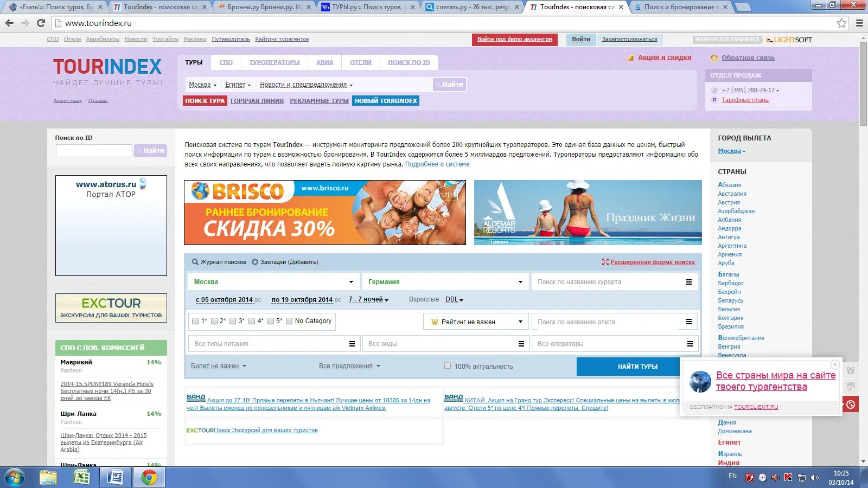The image size is (868, 488).
Task: Bookmark page with the star icon
Action: click(x=841, y=23)
